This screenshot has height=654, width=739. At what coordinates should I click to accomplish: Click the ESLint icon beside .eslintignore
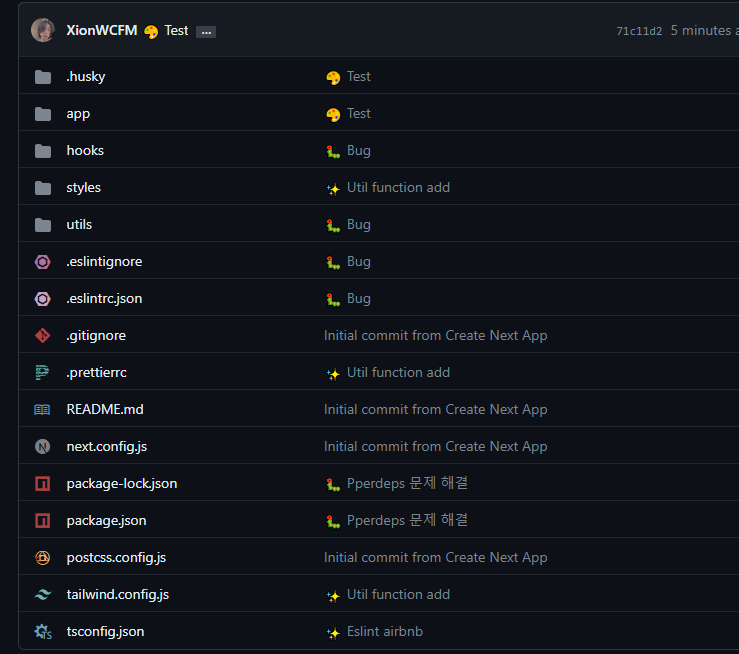pos(42,262)
